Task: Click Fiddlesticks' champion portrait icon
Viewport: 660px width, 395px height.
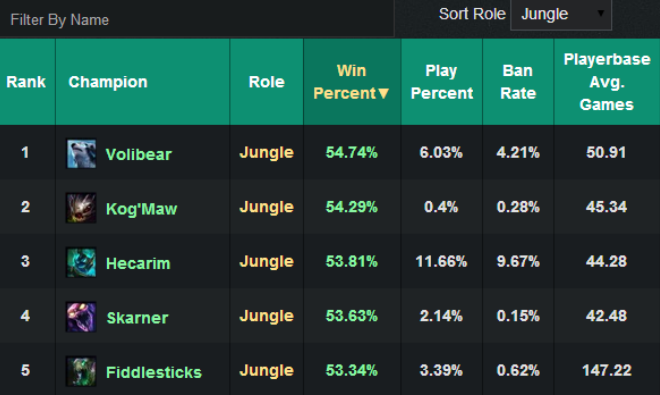Action: point(81,371)
